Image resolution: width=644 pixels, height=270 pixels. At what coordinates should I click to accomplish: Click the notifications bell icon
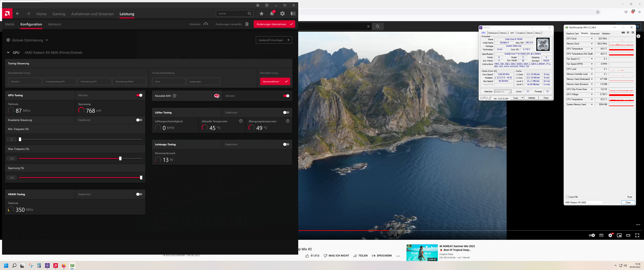[272, 14]
